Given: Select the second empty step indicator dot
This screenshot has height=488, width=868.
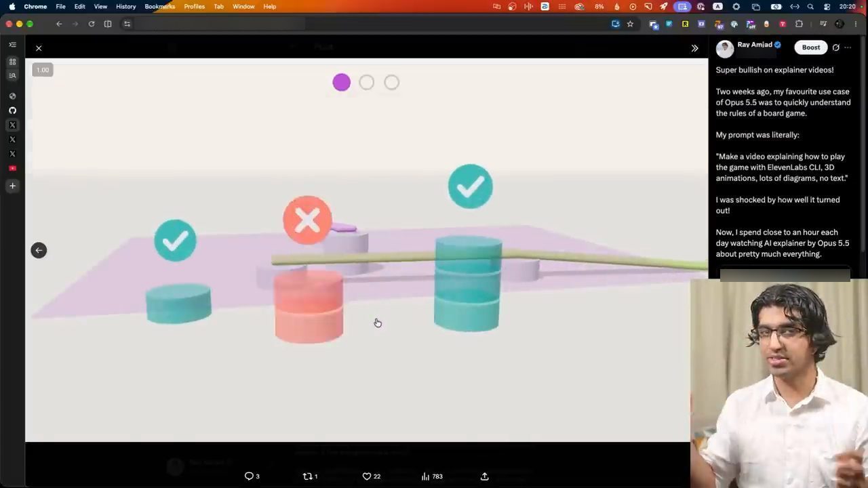Looking at the screenshot, I should pos(366,83).
